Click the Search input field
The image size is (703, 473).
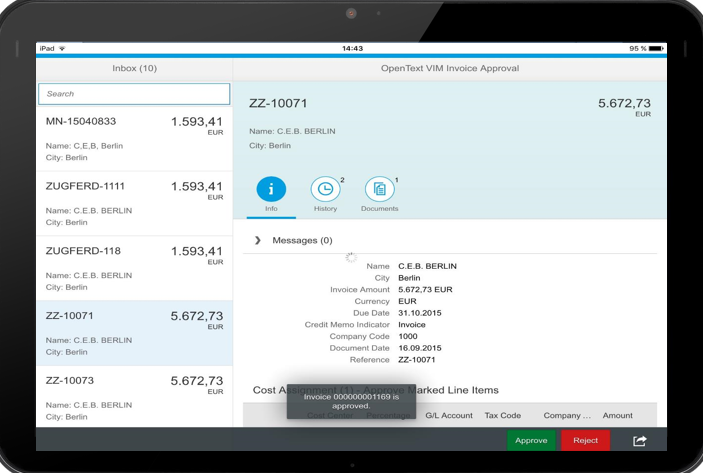coord(134,94)
